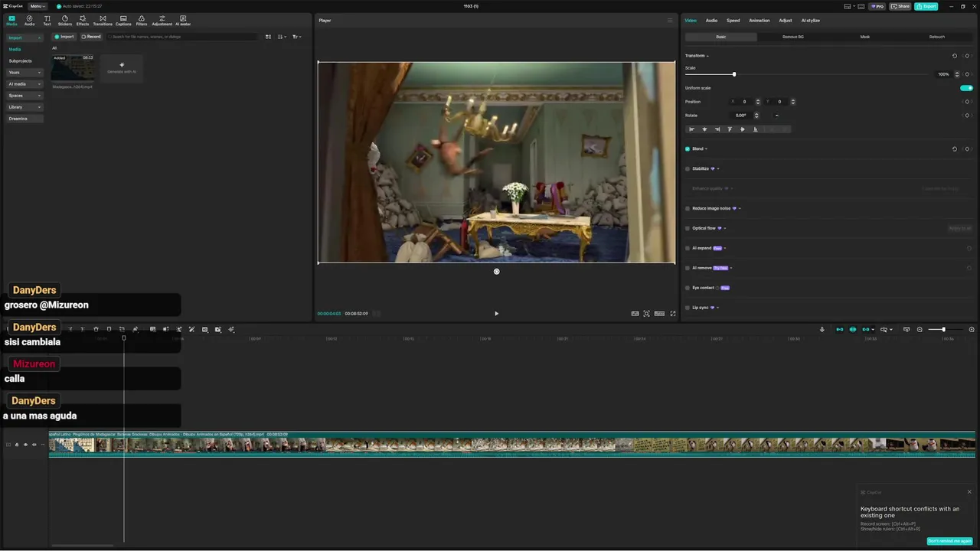Open the Adjustment panel
980x551 pixels.
[162, 20]
